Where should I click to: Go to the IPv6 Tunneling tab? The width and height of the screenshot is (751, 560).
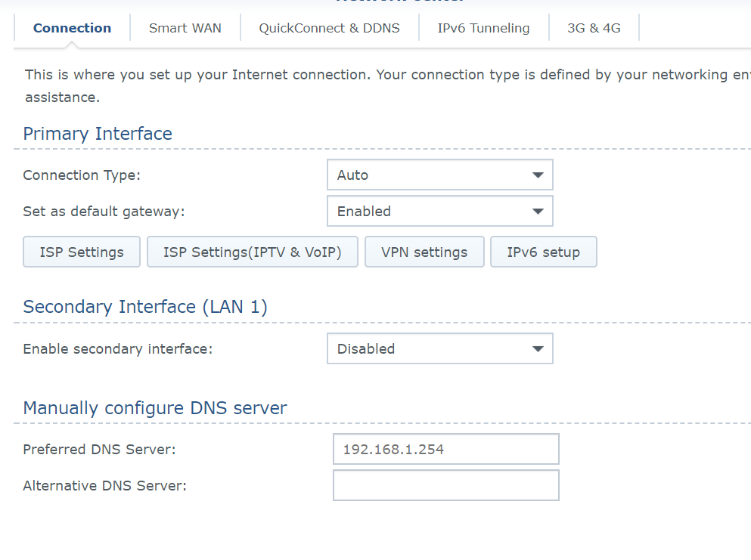click(483, 27)
